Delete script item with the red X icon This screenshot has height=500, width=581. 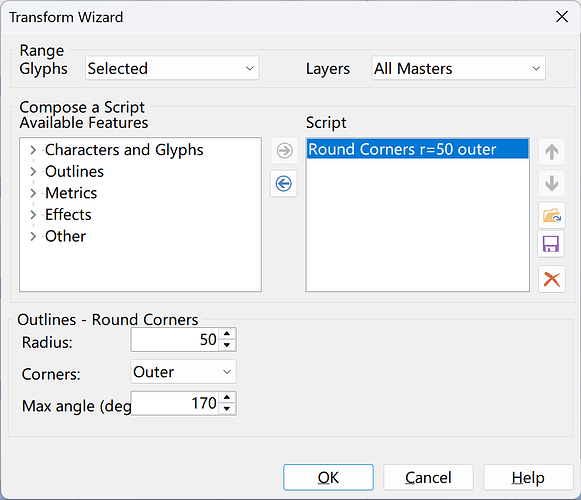point(552,279)
